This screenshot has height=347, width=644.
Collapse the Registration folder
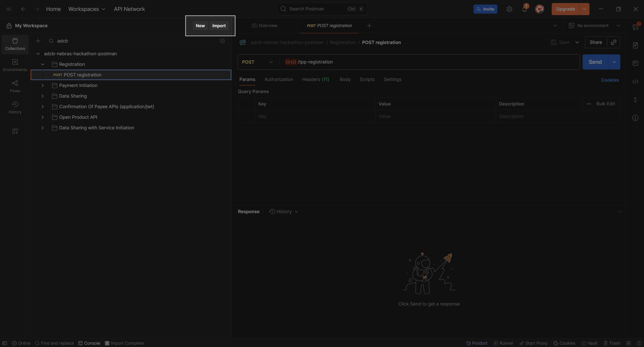pyautogui.click(x=42, y=64)
